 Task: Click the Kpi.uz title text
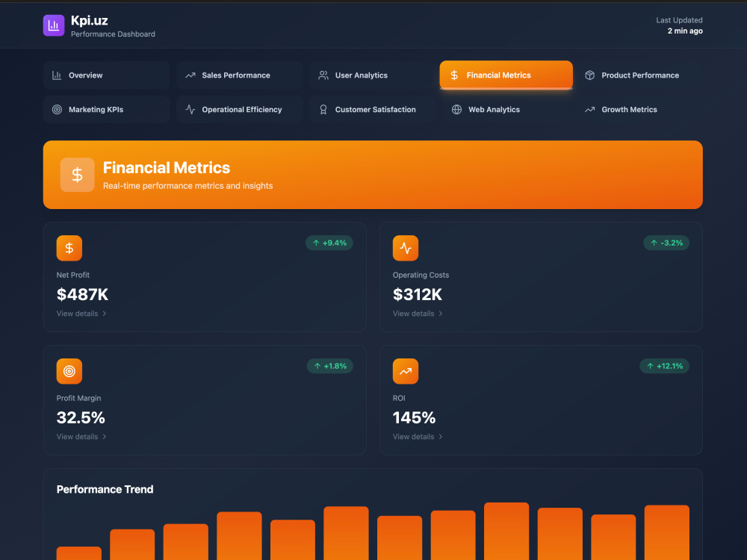pos(90,20)
